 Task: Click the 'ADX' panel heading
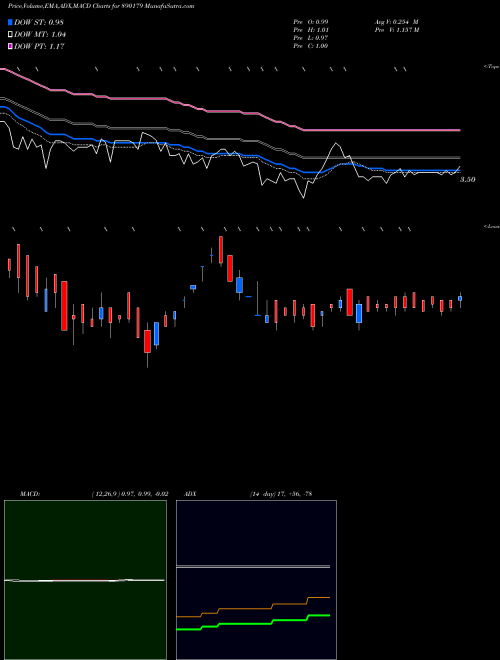coord(191,494)
